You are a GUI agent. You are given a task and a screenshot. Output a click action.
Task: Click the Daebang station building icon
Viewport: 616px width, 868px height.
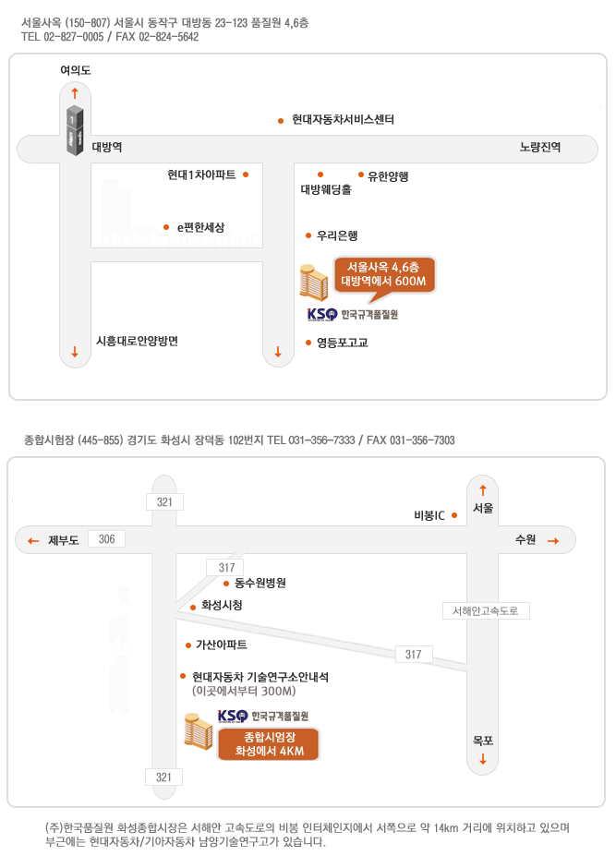[x=75, y=129]
